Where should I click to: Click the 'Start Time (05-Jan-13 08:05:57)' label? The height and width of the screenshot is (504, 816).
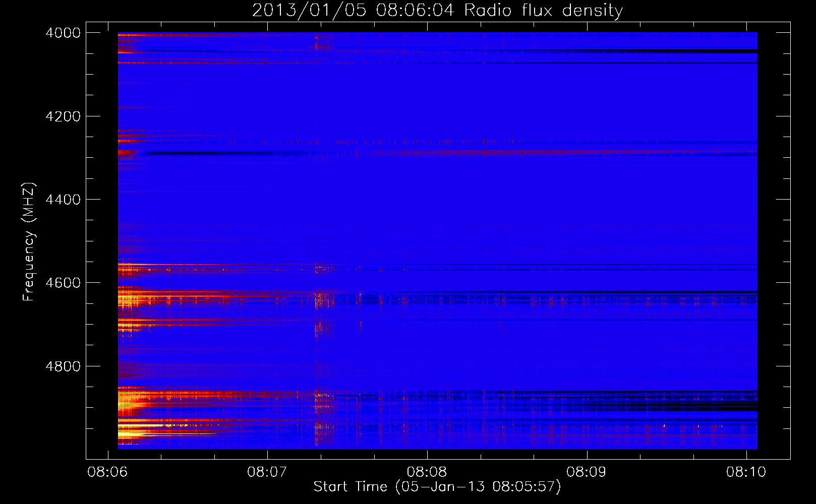[437, 487]
